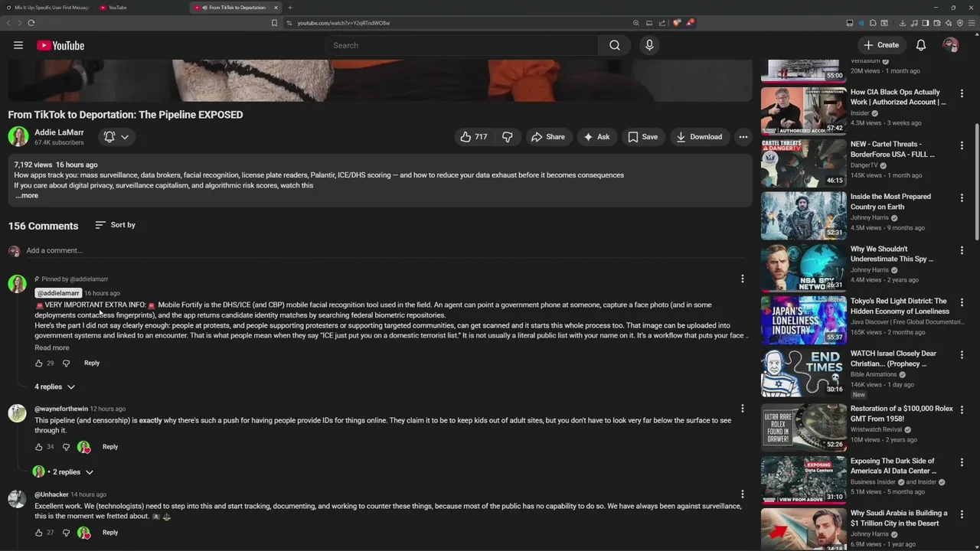Dislike @waynefortheWin's comment

(66, 447)
